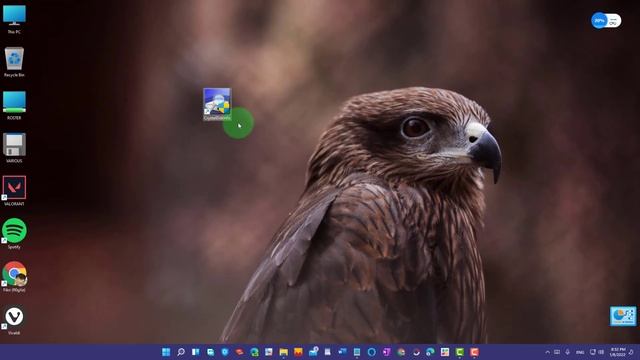Open the Recycle Bin icon
The height and width of the screenshot is (360, 640).
14,62
